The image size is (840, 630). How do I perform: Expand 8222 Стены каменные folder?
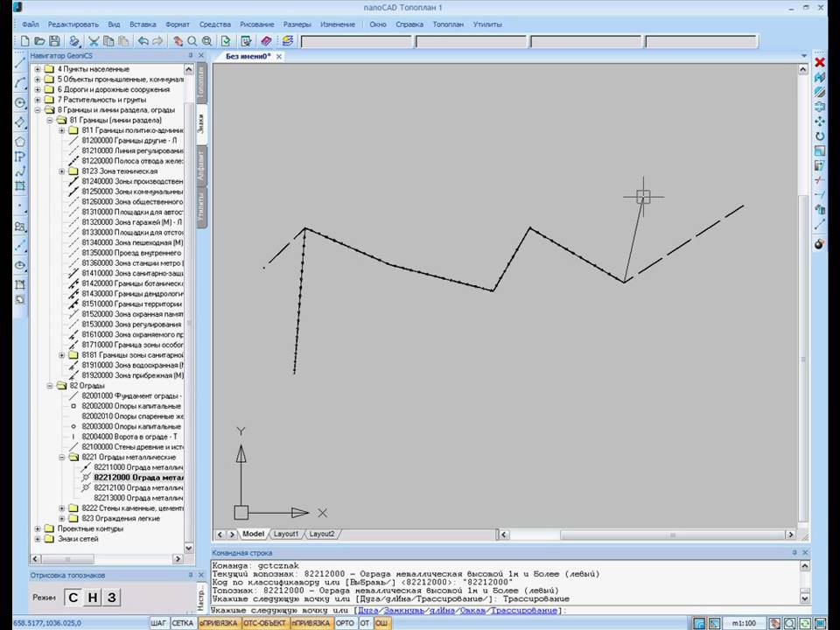point(62,508)
